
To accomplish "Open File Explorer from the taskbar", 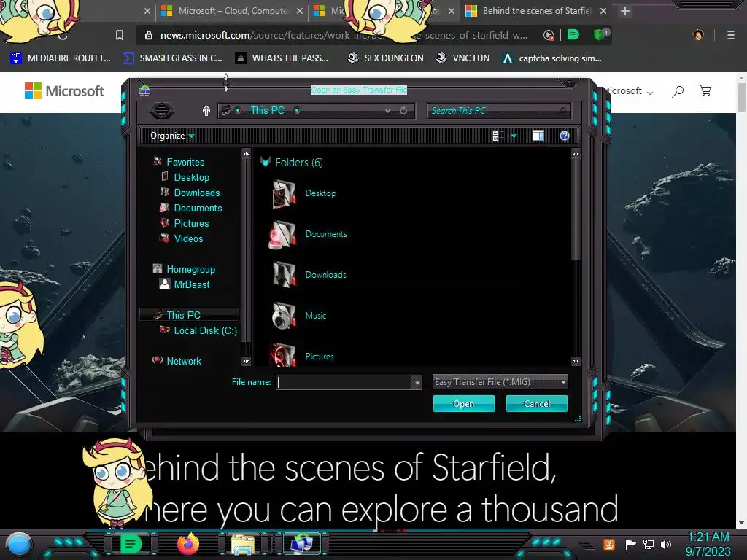I will coord(243,545).
